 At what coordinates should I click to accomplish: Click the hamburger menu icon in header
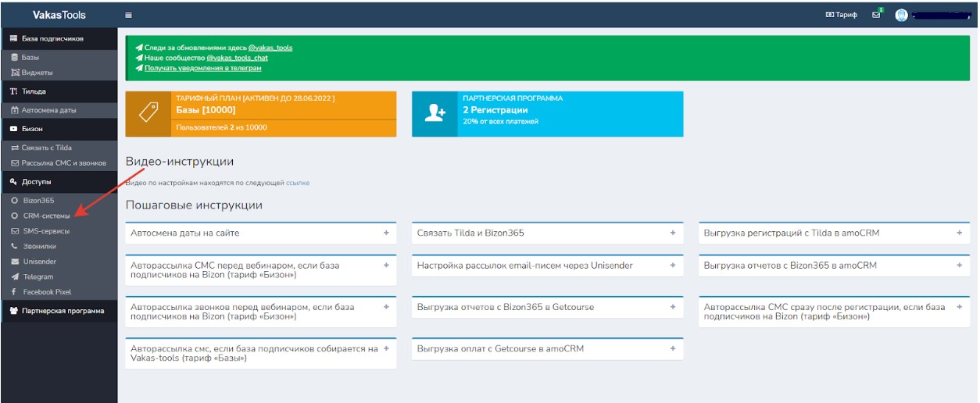(x=129, y=15)
